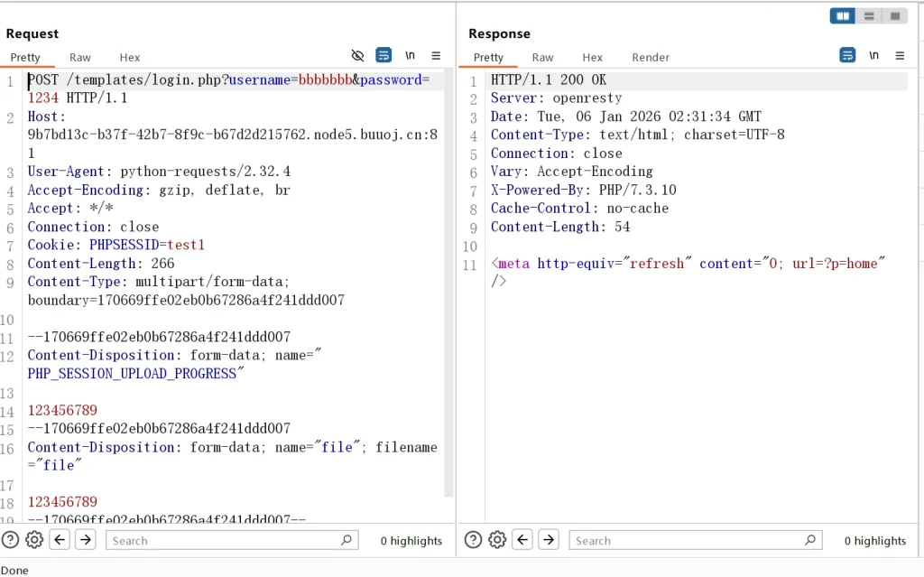Open Response search settings gear icon

(x=497, y=540)
